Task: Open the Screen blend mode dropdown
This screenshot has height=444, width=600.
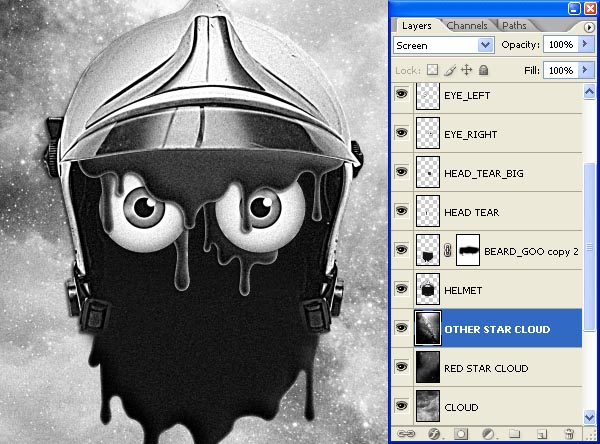Action: point(444,45)
